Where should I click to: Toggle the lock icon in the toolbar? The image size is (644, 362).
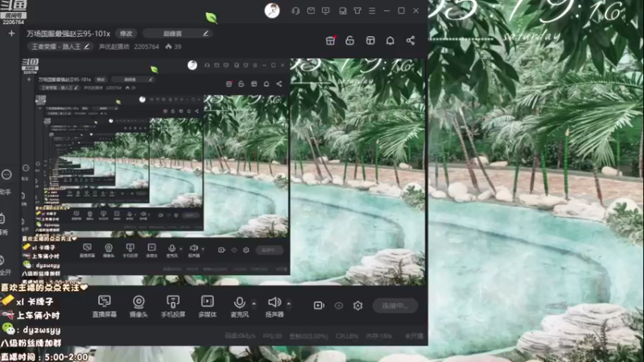350,40
